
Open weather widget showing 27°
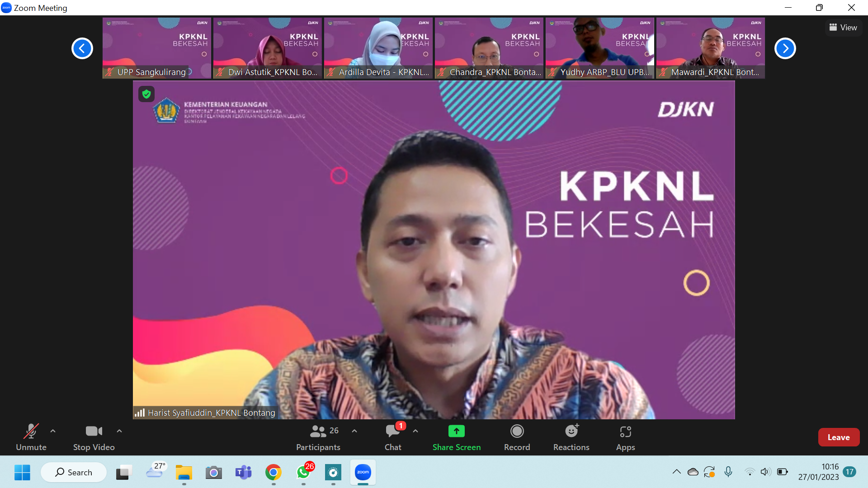click(156, 470)
